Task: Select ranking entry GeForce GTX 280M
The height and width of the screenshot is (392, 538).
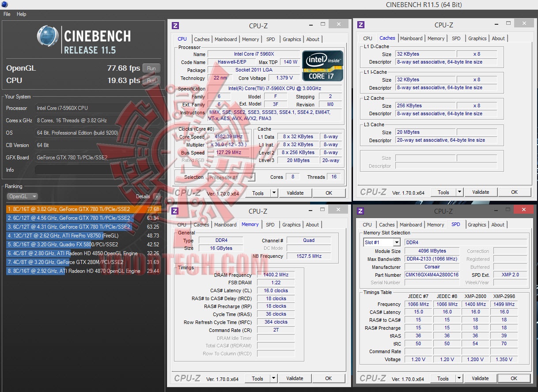Action: [x=83, y=262]
